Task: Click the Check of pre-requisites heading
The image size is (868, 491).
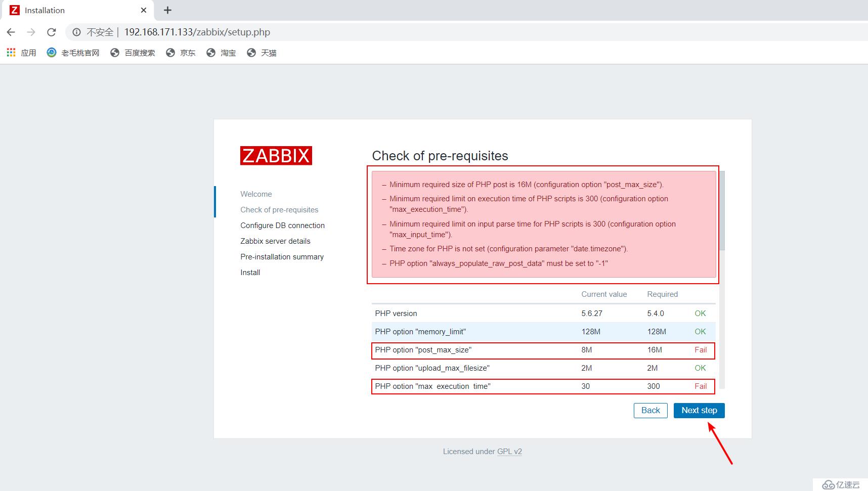Action: click(x=440, y=156)
